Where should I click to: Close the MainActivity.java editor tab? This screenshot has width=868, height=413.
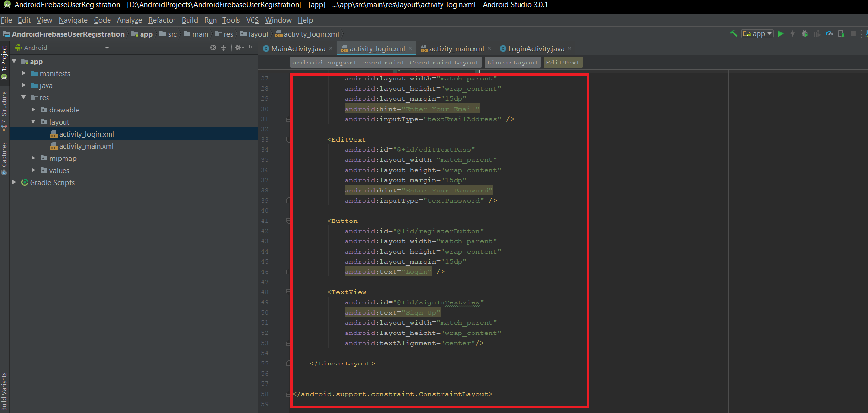[331, 48]
